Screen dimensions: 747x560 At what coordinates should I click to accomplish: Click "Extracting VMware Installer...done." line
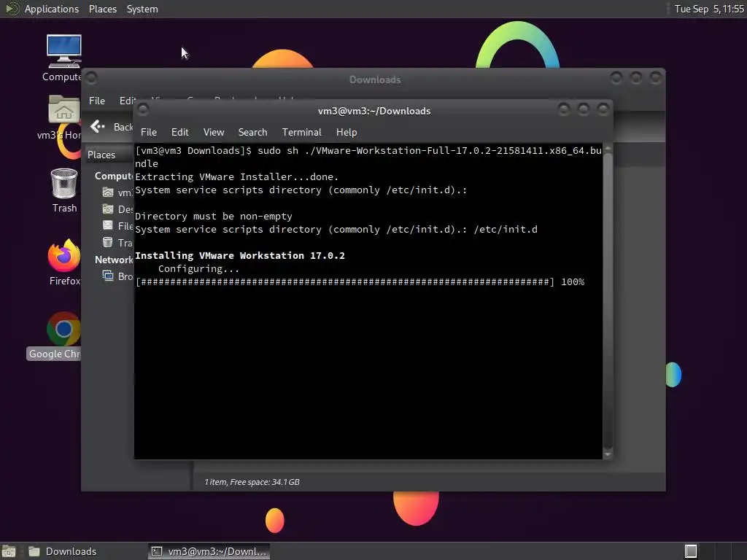pyautogui.click(x=236, y=176)
